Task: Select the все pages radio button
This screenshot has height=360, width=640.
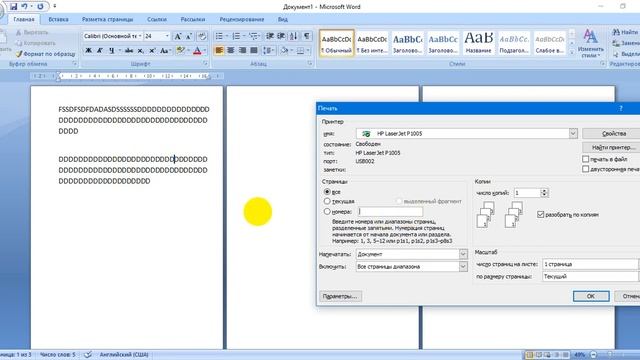Action: point(327,192)
